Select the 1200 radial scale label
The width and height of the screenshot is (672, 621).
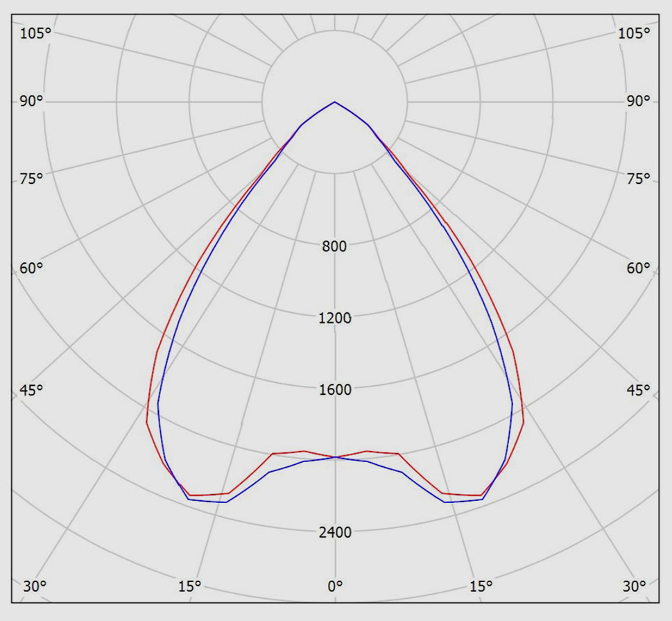click(x=335, y=318)
